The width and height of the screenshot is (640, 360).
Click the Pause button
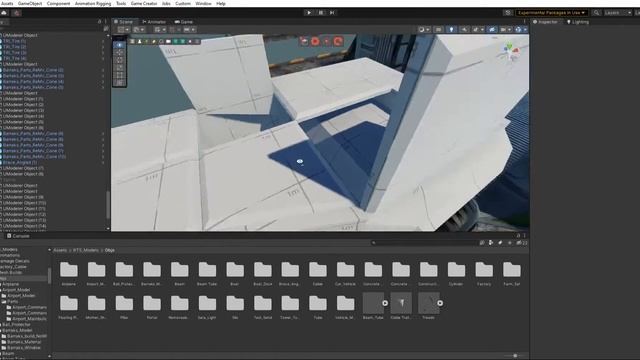tap(321, 13)
